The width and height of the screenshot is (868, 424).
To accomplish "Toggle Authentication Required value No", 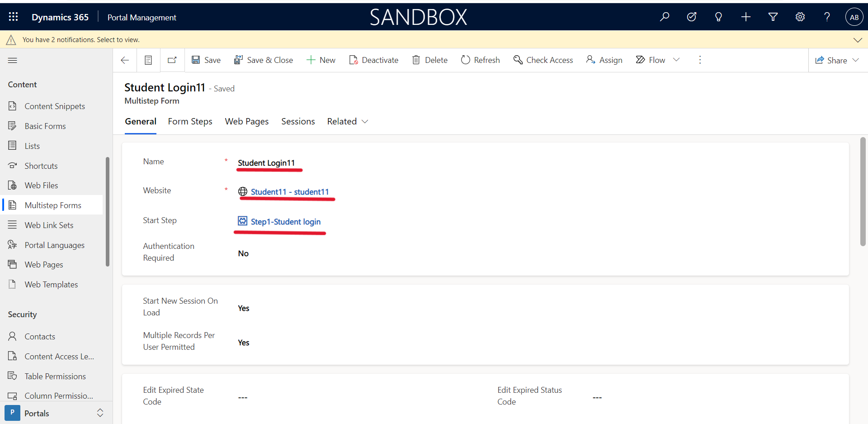I will coord(243,253).
